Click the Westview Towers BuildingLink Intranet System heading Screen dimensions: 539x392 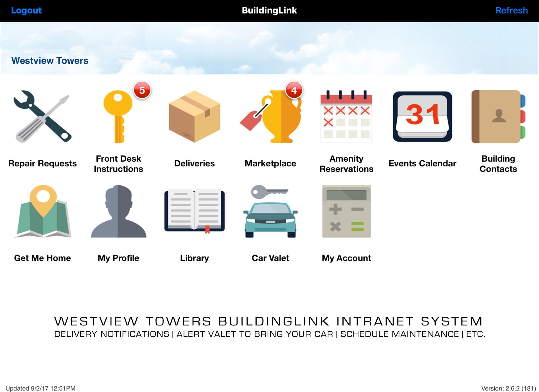pos(269,321)
